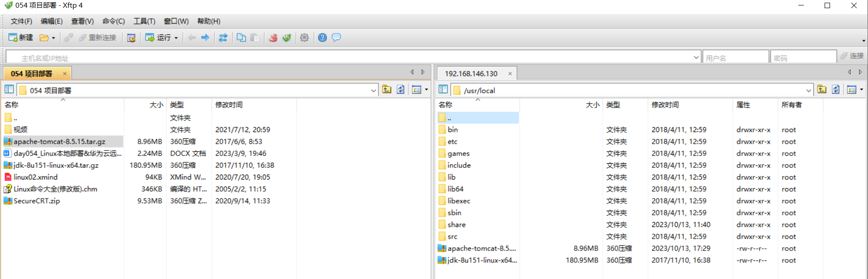Viewport: 868px width, 279px height.
Task: Expand local pane view mode dropdown arrow
Action: point(426,90)
